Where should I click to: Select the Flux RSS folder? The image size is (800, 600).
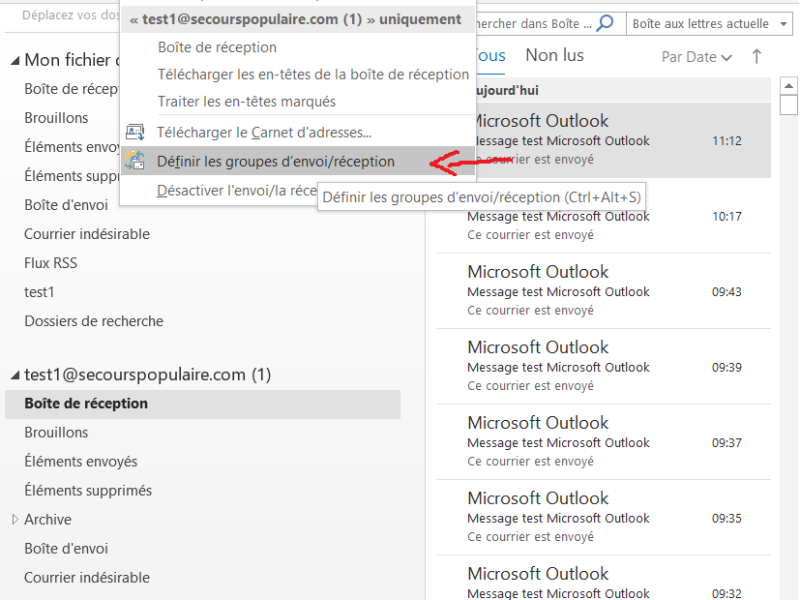(51, 263)
